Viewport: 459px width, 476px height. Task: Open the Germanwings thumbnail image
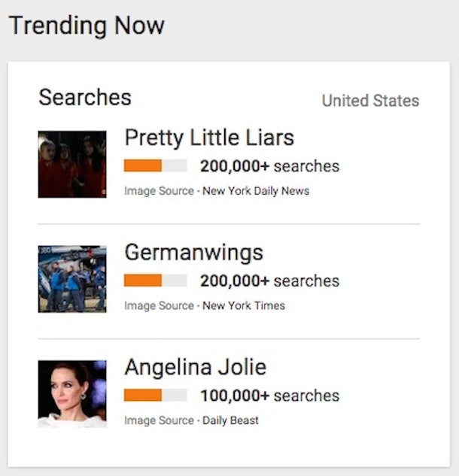point(72,278)
